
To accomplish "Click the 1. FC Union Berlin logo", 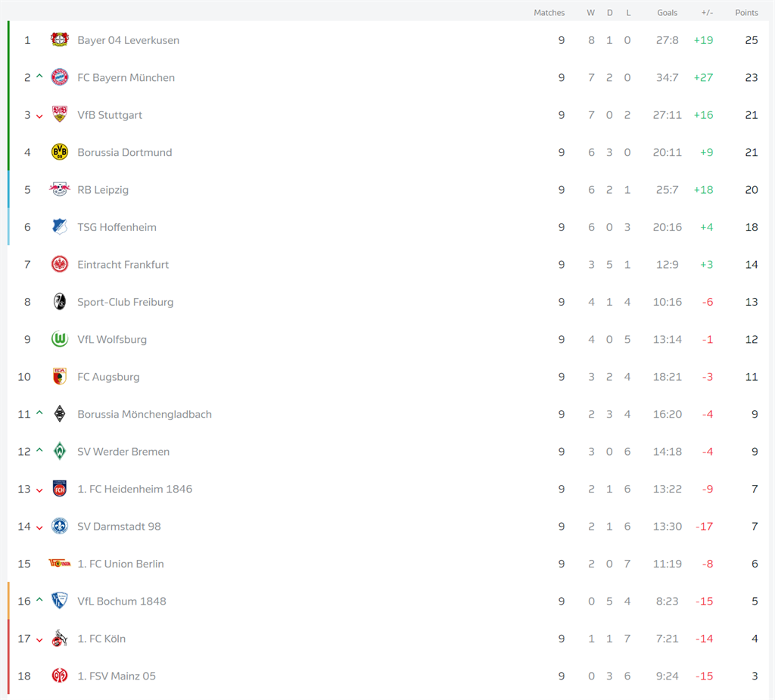I will pyautogui.click(x=60, y=563).
